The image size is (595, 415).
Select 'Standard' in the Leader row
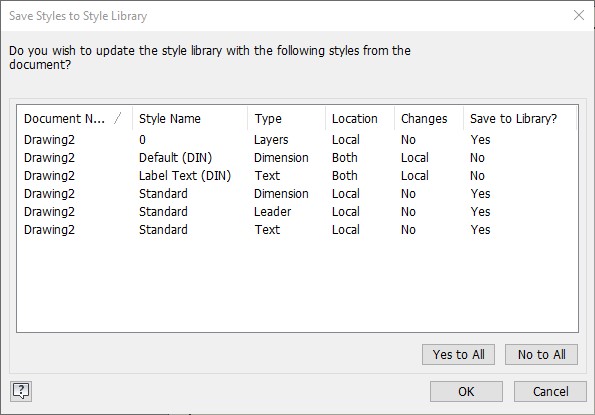pyautogui.click(x=163, y=212)
